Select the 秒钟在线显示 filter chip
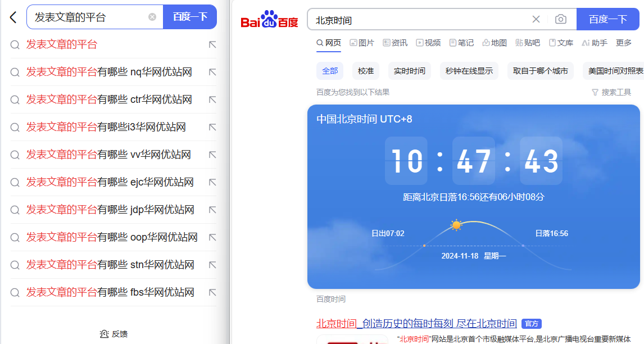This screenshot has height=344, width=644. coord(469,71)
